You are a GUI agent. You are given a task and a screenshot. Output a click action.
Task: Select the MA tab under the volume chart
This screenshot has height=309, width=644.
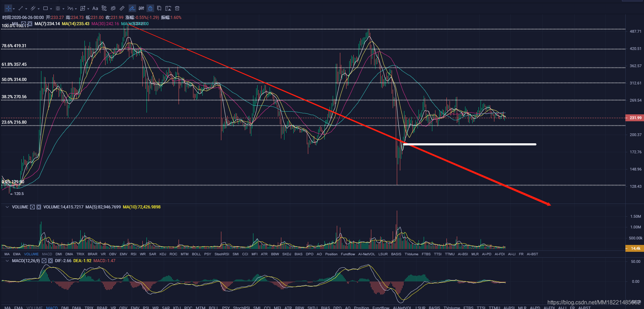7,254
